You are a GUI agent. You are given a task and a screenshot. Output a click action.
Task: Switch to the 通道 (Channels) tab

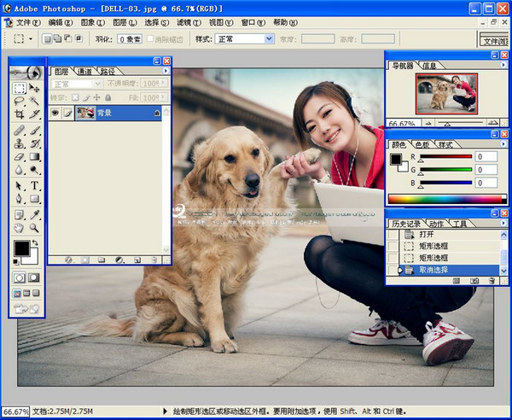pos(84,71)
